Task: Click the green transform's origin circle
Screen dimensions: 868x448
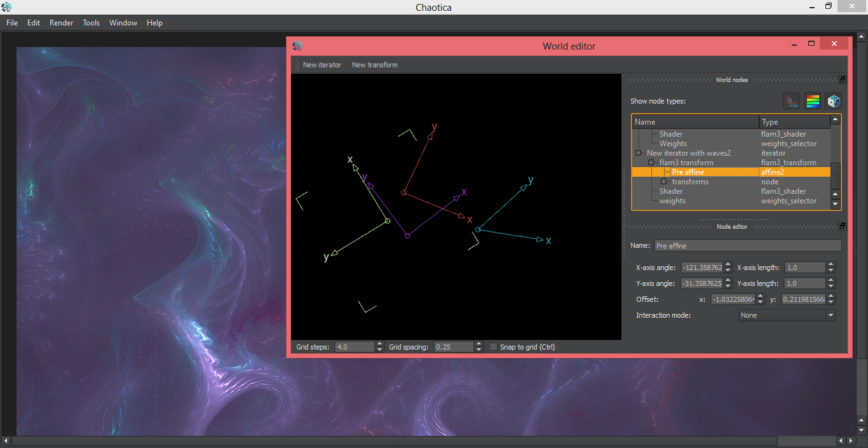Action: click(387, 221)
